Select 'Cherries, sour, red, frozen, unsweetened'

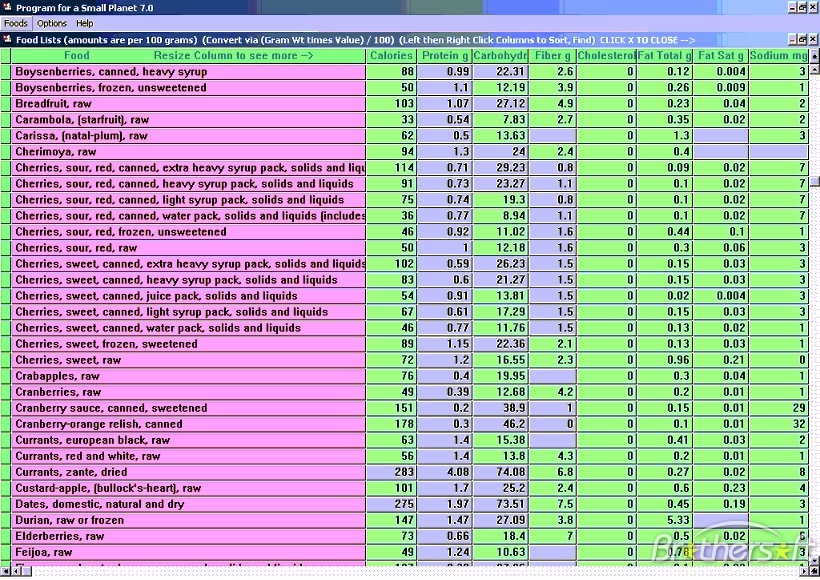(188, 232)
